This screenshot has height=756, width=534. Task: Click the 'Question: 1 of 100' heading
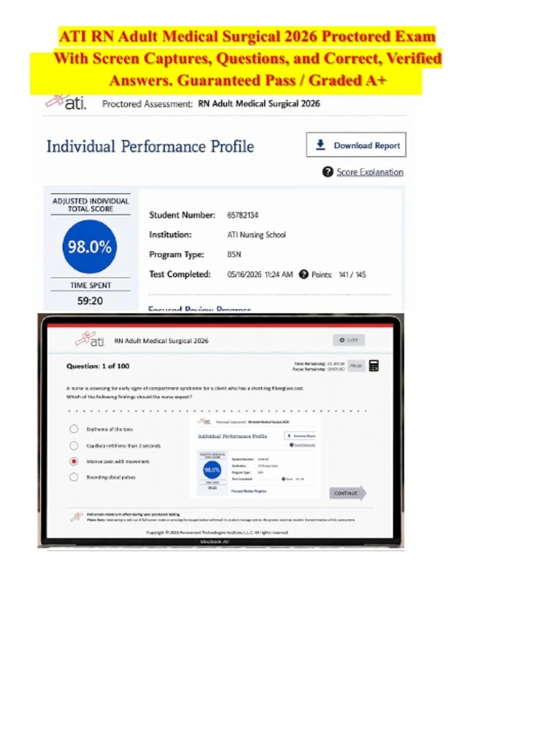click(98, 366)
